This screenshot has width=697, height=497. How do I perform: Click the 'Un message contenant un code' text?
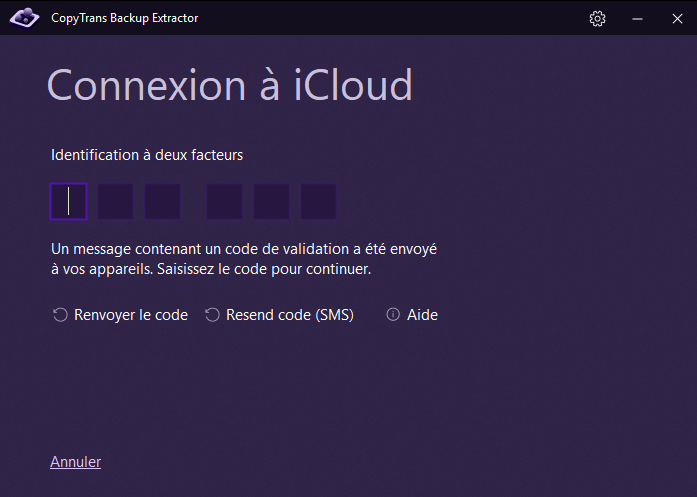(x=244, y=259)
